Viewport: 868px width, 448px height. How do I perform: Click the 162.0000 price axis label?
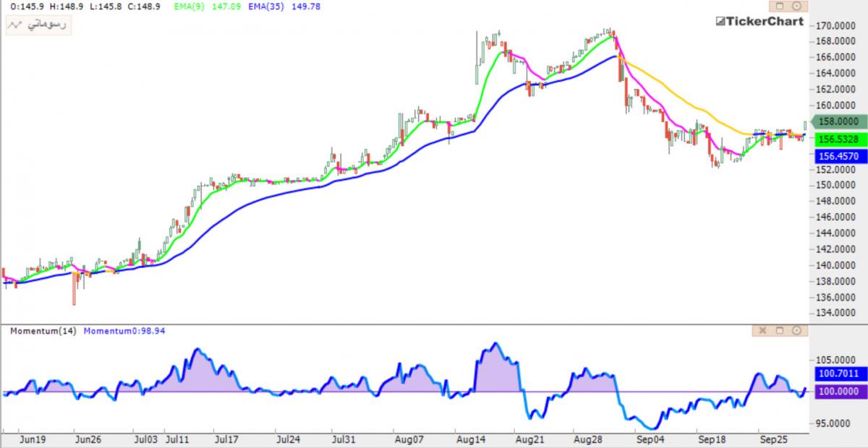tap(835, 89)
